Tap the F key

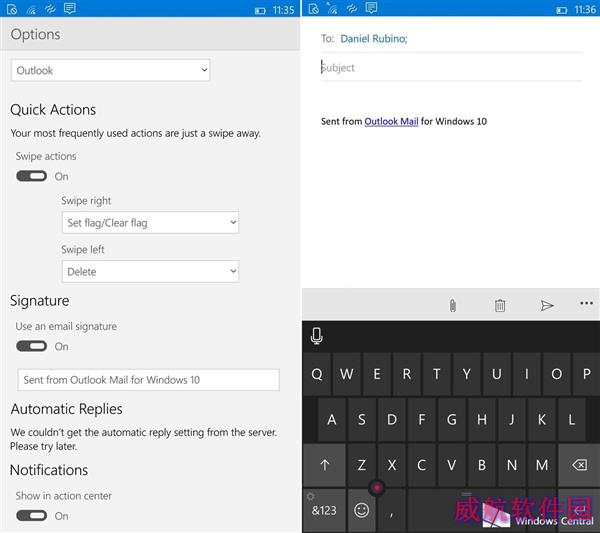[x=422, y=419]
